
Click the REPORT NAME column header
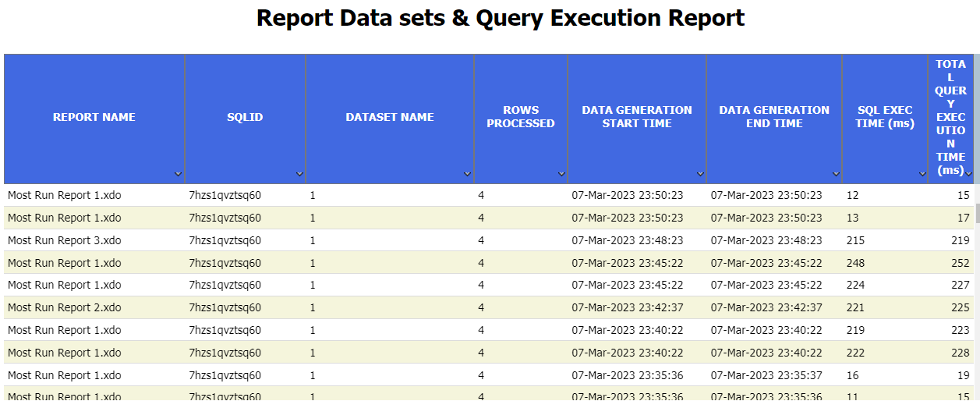point(94,117)
